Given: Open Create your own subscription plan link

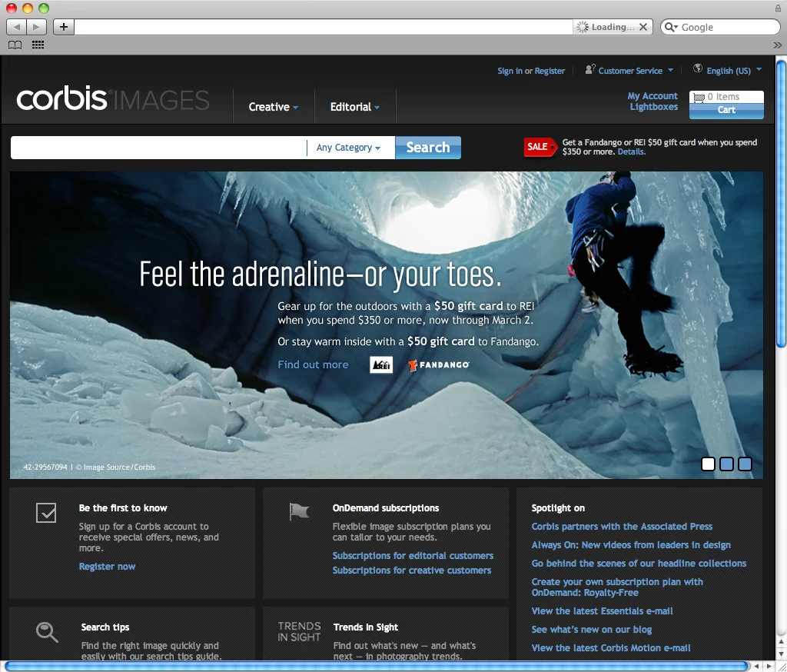Looking at the screenshot, I should (617, 587).
